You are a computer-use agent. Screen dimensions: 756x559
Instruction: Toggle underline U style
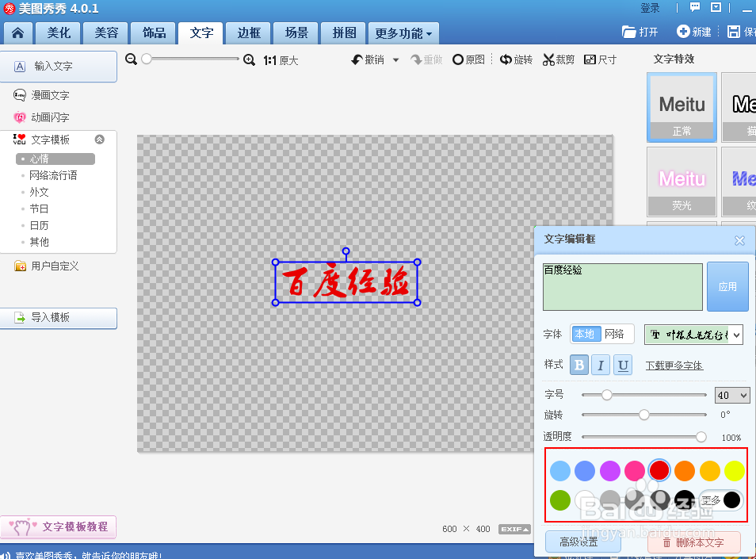click(623, 365)
